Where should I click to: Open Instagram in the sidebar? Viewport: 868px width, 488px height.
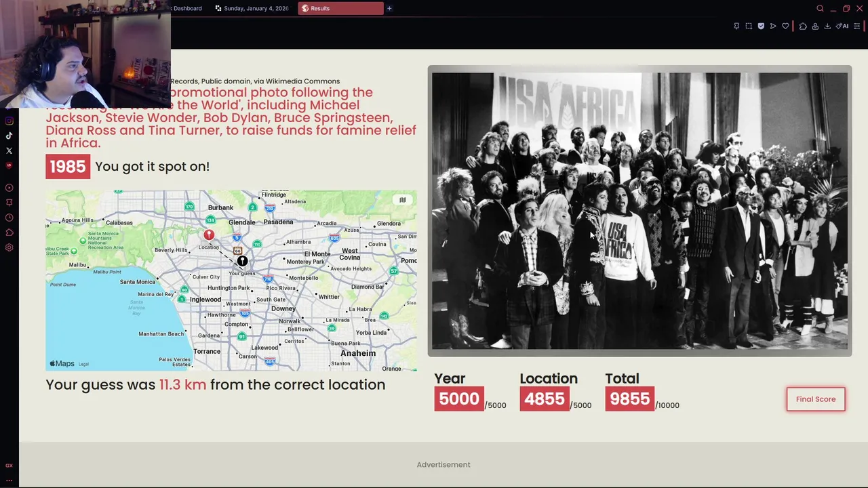click(x=9, y=121)
